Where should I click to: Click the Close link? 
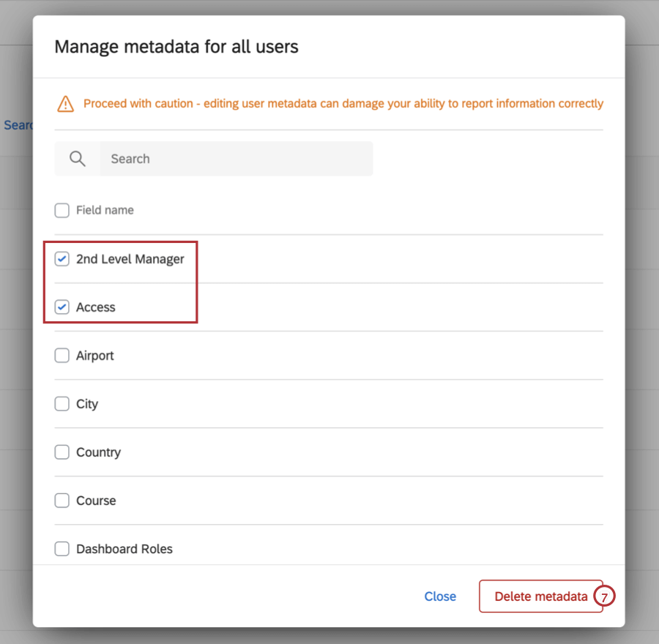pyautogui.click(x=440, y=596)
